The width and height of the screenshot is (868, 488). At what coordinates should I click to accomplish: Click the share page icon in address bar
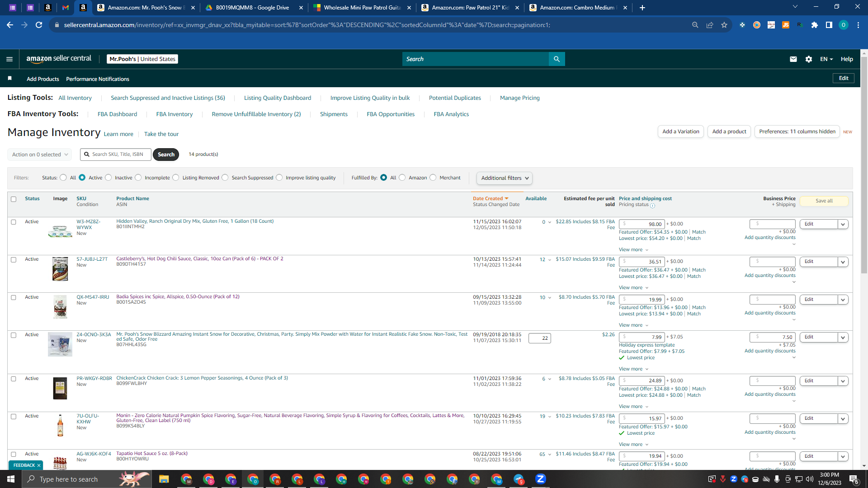tap(710, 25)
